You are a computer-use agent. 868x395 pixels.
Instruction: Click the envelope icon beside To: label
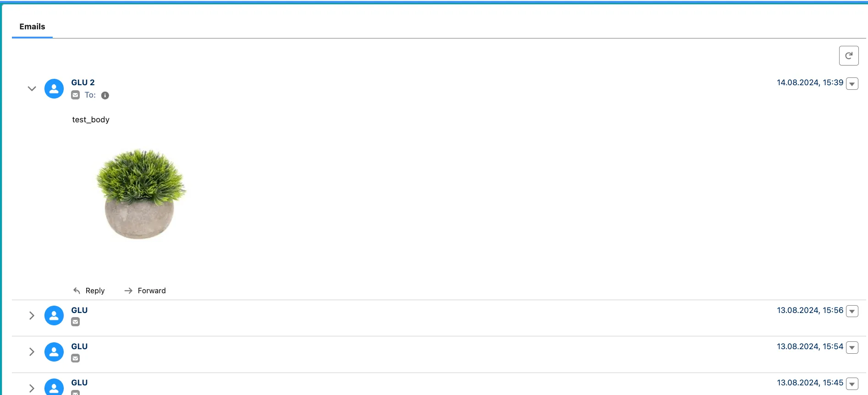pos(76,95)
